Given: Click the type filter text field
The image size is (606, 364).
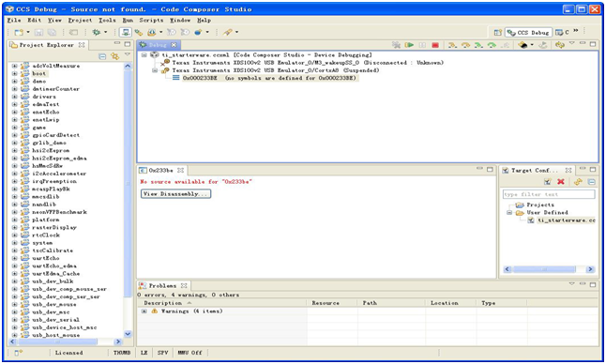Looking at the screenshot, I should [549, 194].
